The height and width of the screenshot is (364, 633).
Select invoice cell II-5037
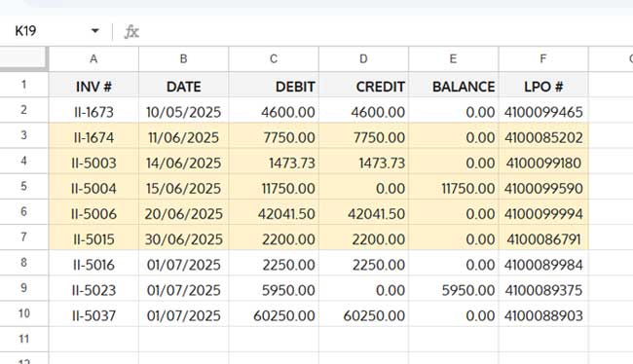pyautogui.click(x=93, y=314)
